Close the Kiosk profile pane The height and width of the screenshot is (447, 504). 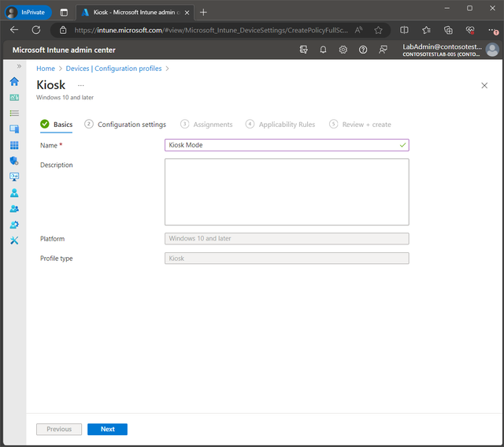(x=484, y=85)
